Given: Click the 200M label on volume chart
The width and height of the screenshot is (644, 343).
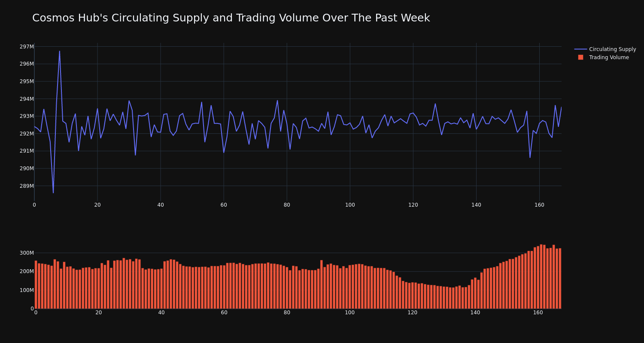Looking at the screenshot, I should tap(26, 271).
